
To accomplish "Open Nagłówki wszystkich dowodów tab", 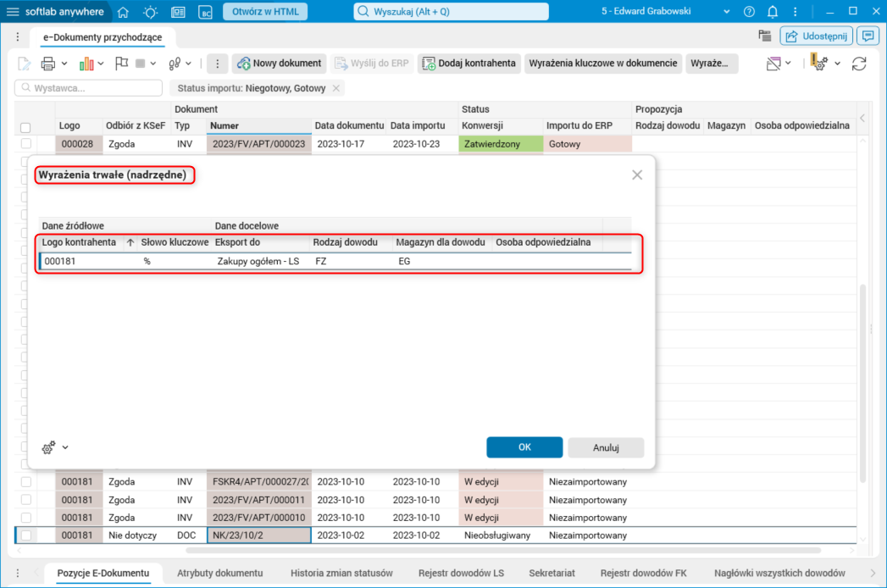I will pos(779,574).
